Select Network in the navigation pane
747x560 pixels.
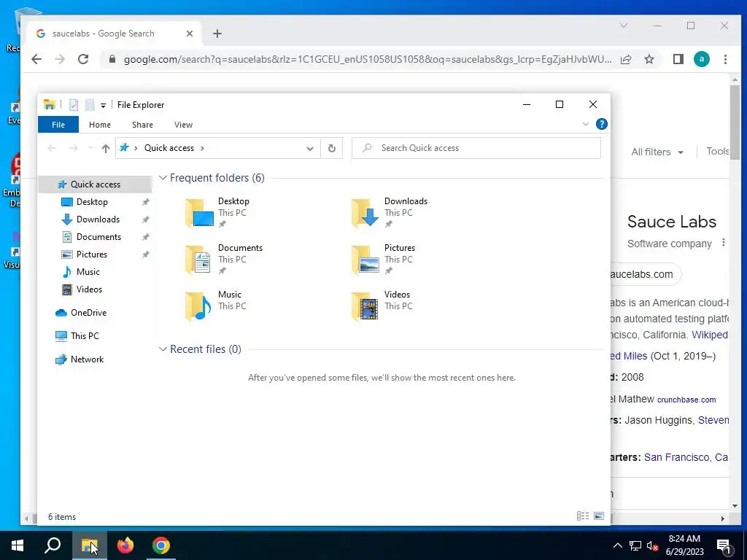click(87, 359)
